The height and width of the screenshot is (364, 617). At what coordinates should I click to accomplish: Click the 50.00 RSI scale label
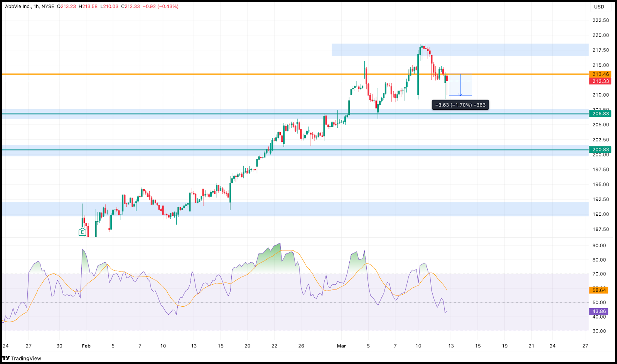pos(599,303)
